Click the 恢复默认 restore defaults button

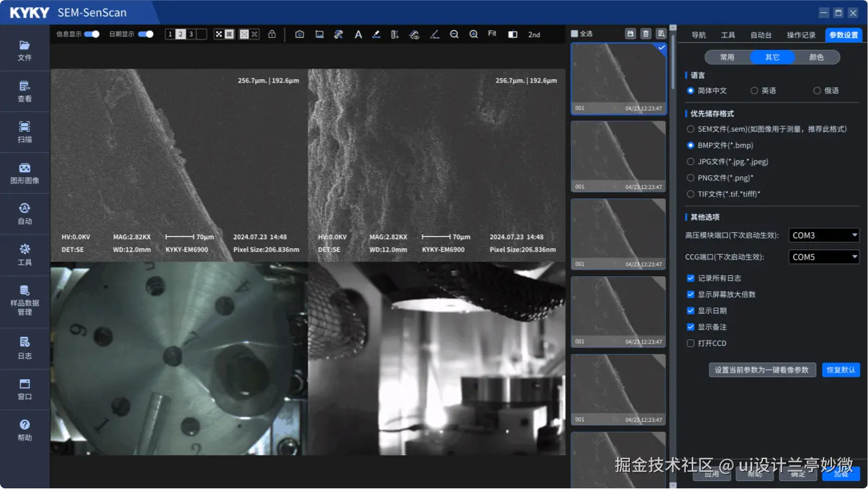841,370
